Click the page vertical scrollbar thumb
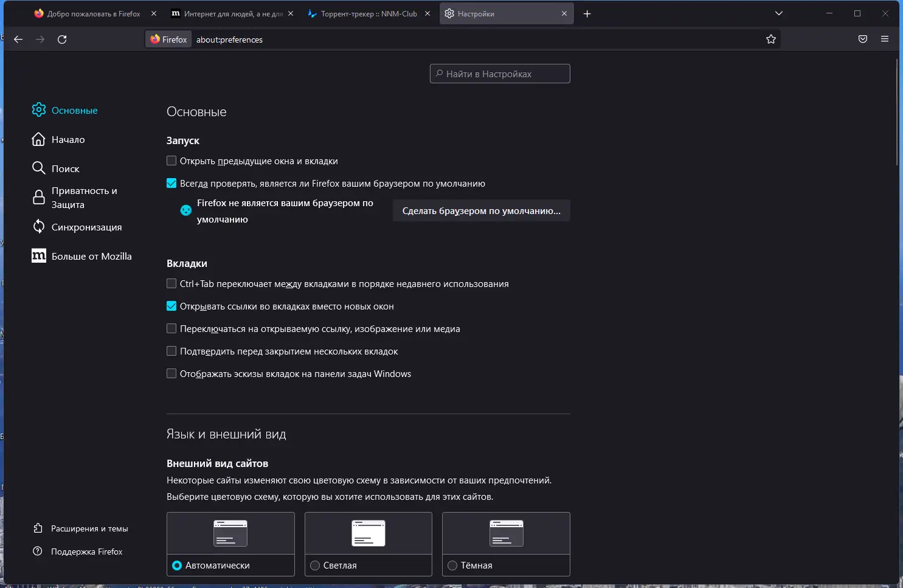Viewport: 903px width, 588px height. click(x=897, y=112)
